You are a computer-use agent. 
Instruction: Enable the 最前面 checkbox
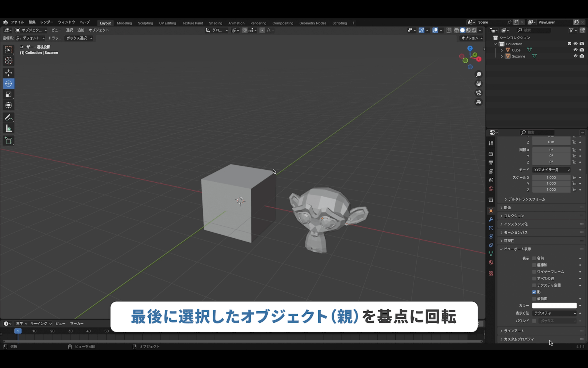click(534, 299)
